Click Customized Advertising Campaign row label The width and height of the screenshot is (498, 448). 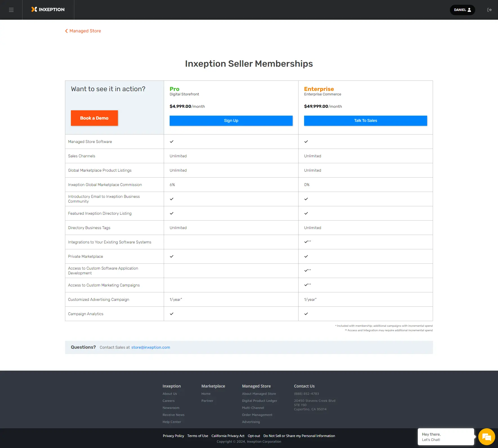tap(98, 300)
